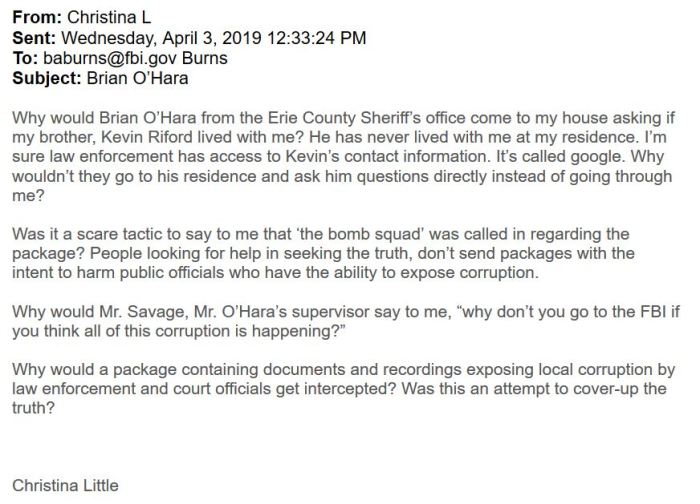This screenshot has width=700, height=504.
Task: Click the bold Subject label
Action: 46,79
